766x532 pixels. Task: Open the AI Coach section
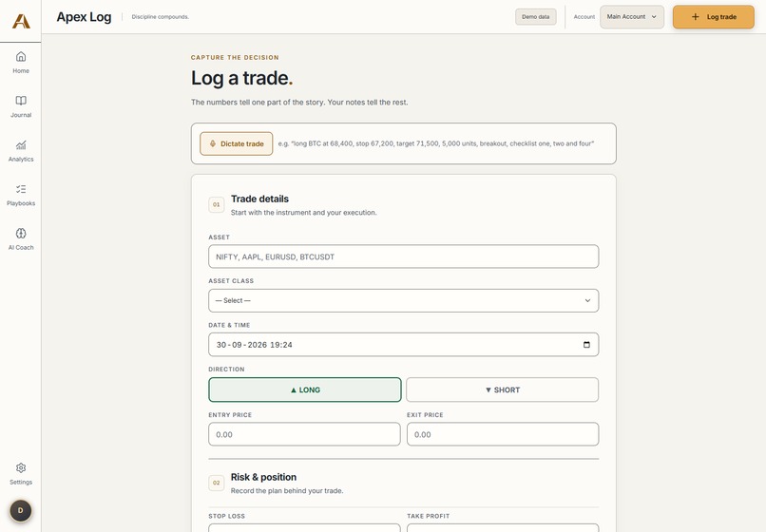click(x=21, y=238)
